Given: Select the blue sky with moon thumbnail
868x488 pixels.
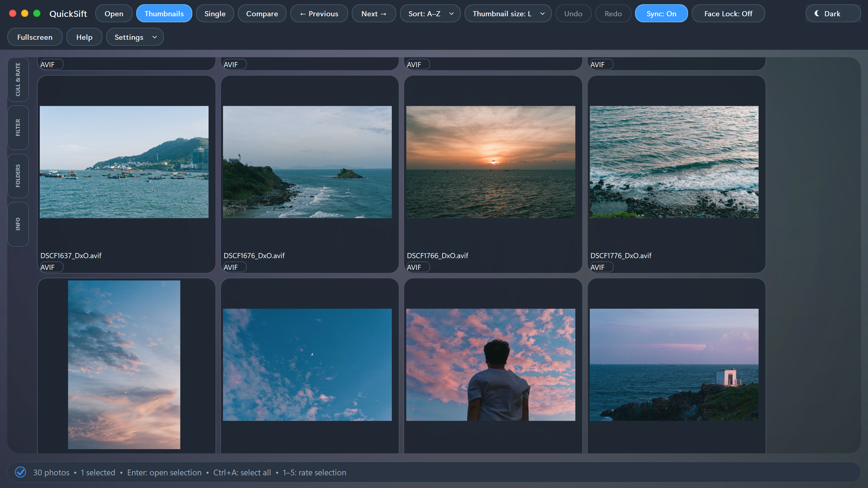Looking at the screenshot, I should [307, 365].
